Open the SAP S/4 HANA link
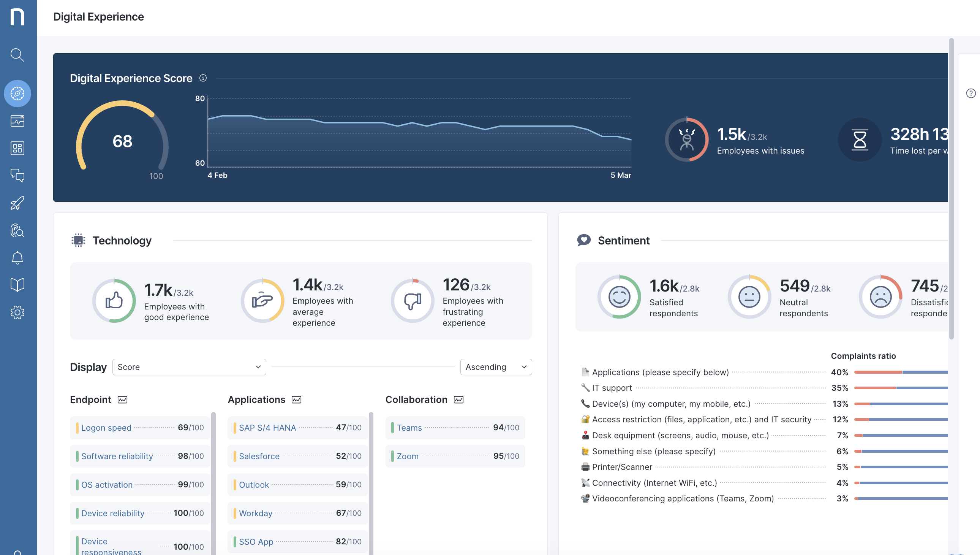This screenshot has width=980, height=555. [x=267, y=428]
